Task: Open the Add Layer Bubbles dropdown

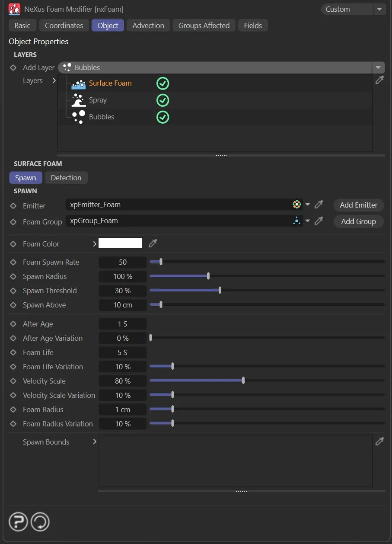Action: tap(379, 67)
